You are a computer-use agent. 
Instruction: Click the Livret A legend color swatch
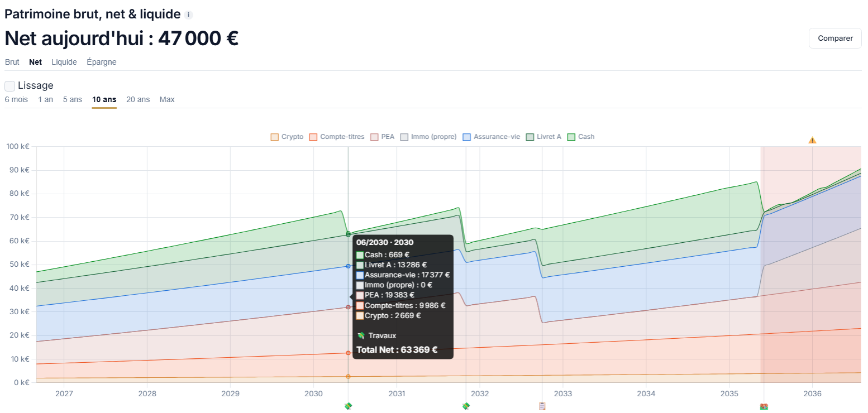point(530,137)
